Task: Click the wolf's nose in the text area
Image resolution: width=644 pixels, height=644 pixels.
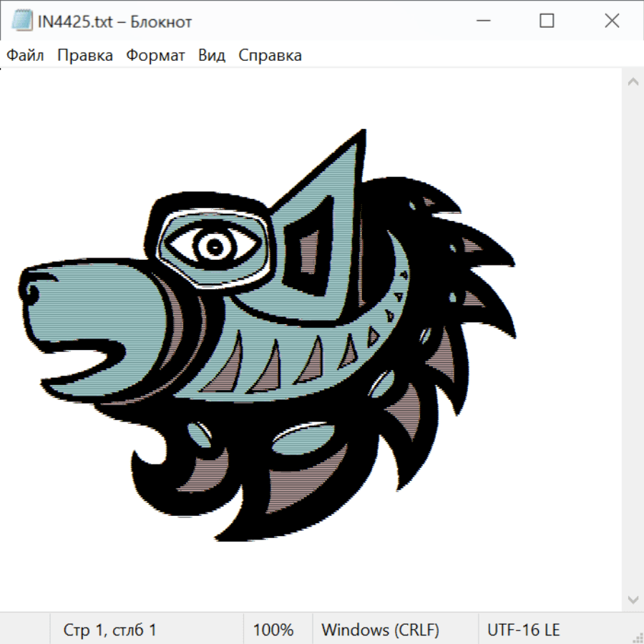Action: click(34, 290)
